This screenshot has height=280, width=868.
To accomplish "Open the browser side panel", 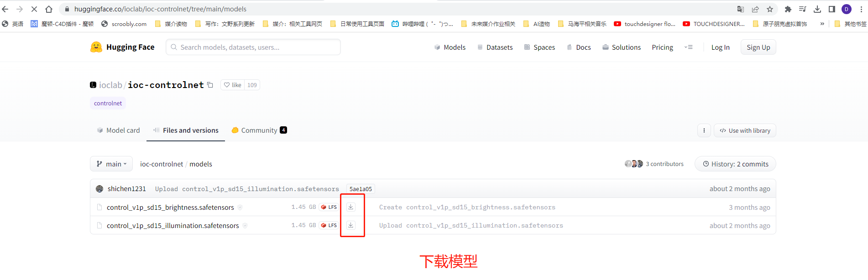I will [x=832, y=9].
